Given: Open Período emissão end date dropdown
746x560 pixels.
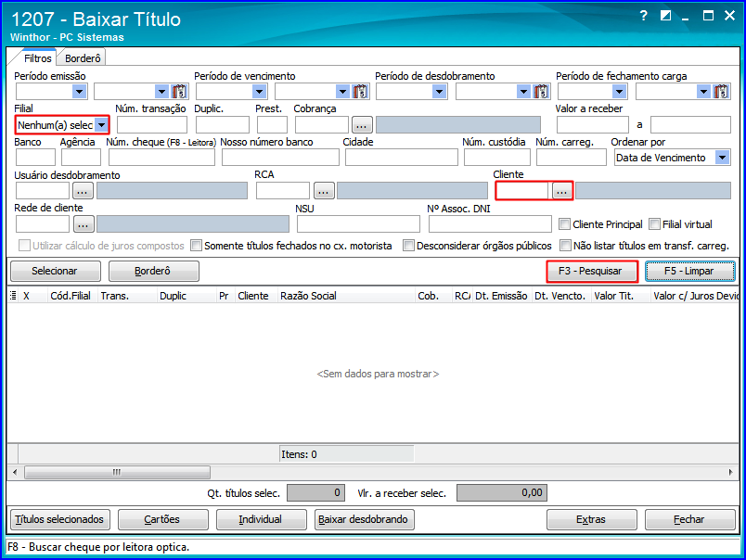Looking at the screenshot, I should pyautogui.click(x=161, y=91).
